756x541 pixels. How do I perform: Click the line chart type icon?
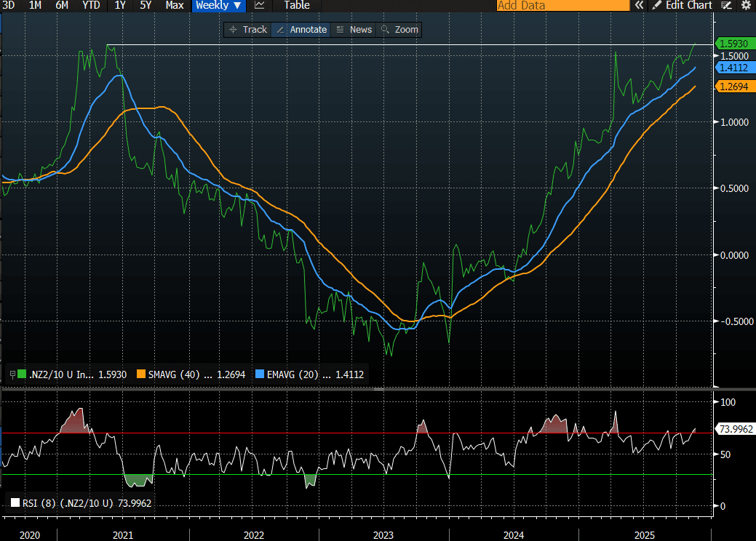pos(260,5)
